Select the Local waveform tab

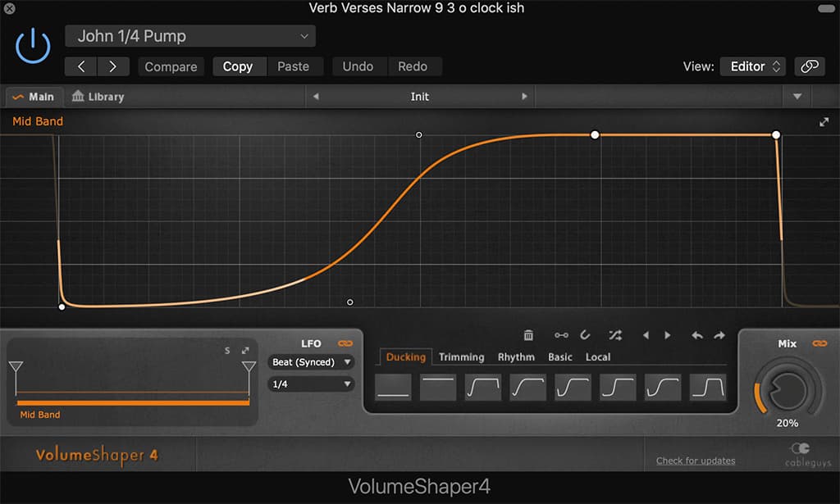click(598, 356)
